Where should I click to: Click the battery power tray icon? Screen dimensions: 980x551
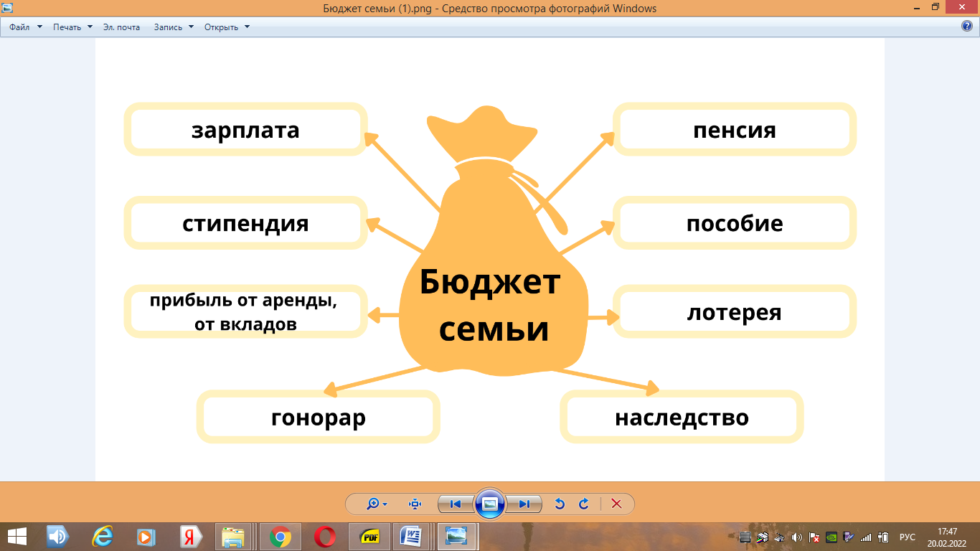click(x=883, y=537)
